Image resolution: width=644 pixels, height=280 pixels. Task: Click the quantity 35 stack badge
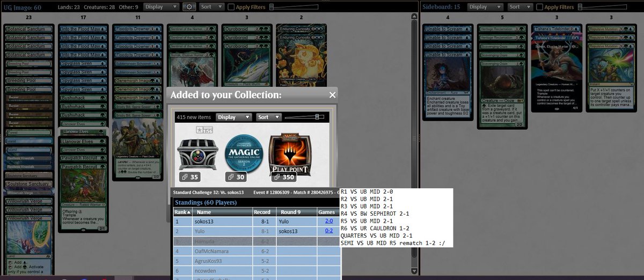(189, 177)
